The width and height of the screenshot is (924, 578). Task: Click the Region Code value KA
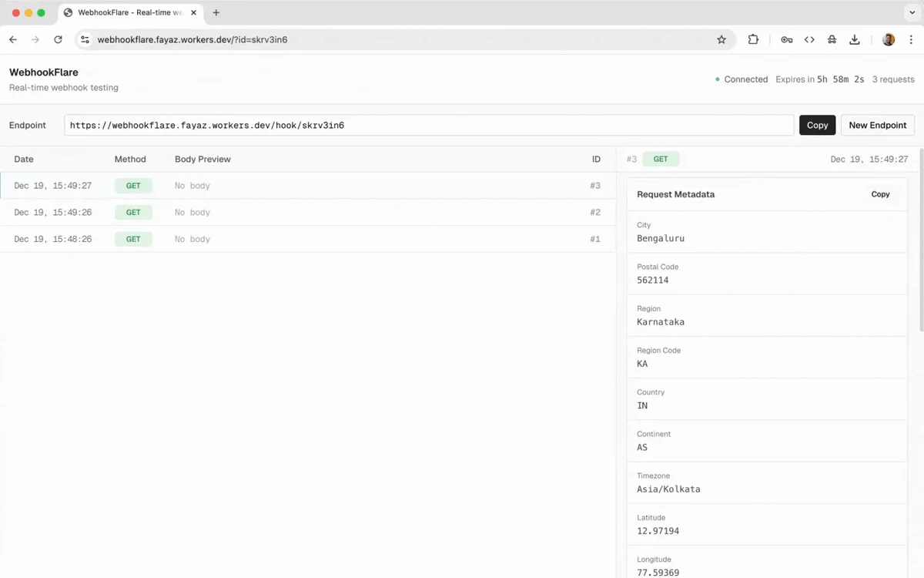point(642,364)
